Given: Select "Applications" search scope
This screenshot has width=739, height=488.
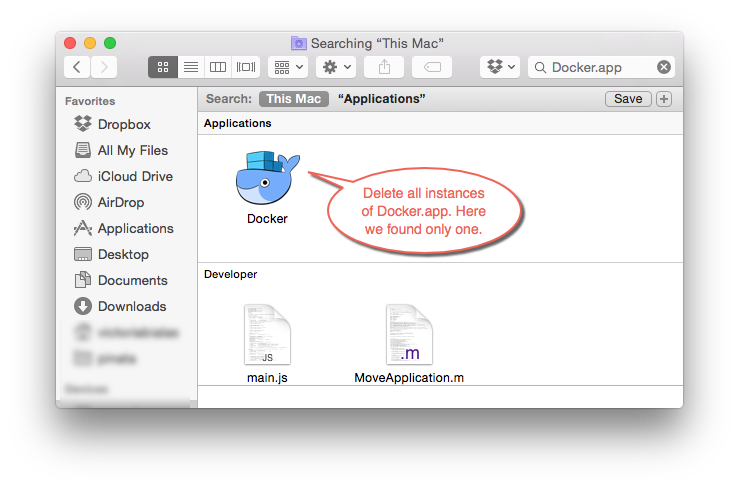Looking at the screenshot, I should click(382, 99).
